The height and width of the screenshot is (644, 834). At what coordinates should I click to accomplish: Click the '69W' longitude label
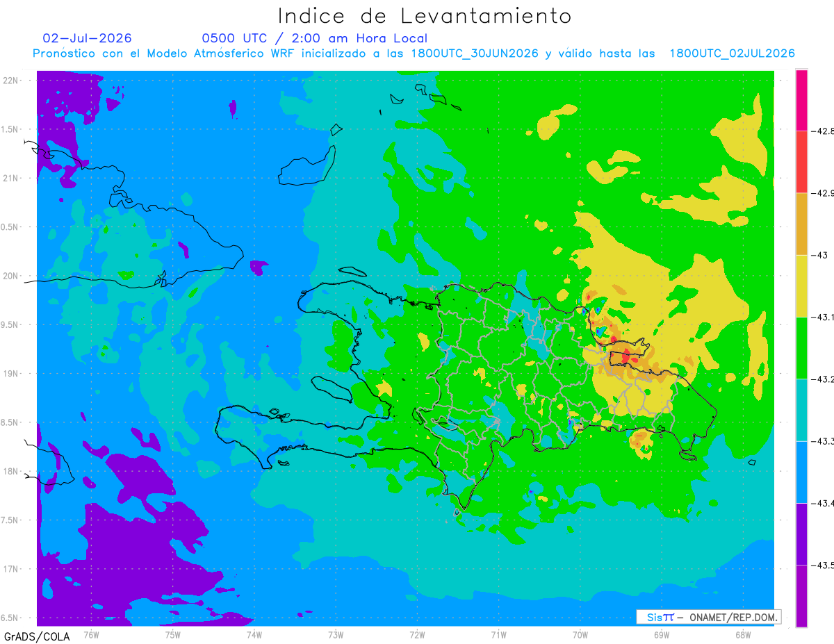pos(662,634)
